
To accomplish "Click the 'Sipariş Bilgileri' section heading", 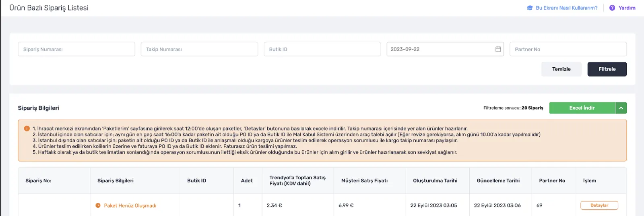I will pos(38,108).
